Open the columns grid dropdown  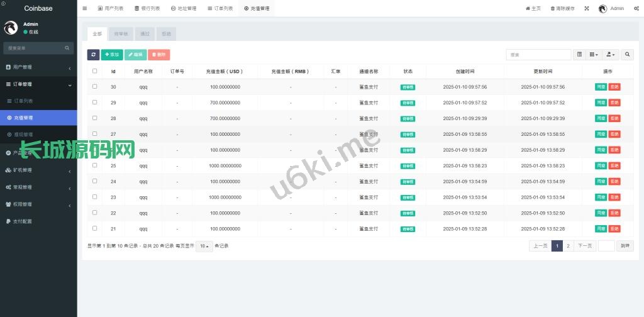pyautogui.click(x=594, y=55)
